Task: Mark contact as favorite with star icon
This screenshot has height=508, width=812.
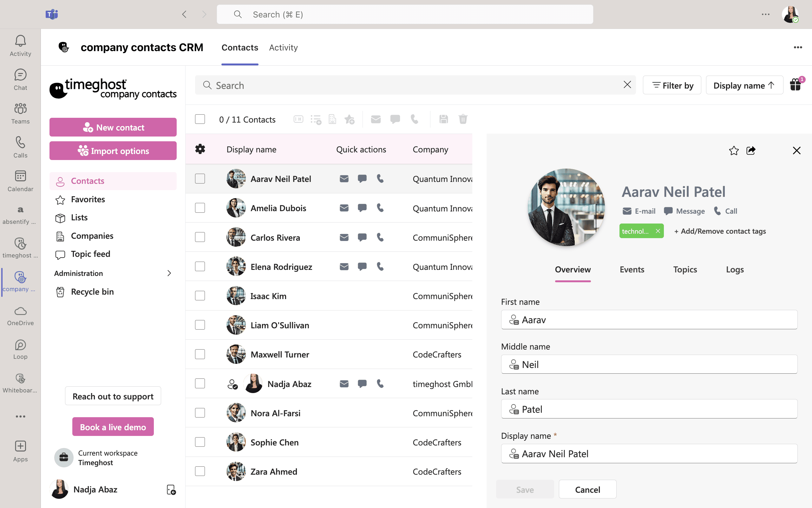Action: point(734,150)
